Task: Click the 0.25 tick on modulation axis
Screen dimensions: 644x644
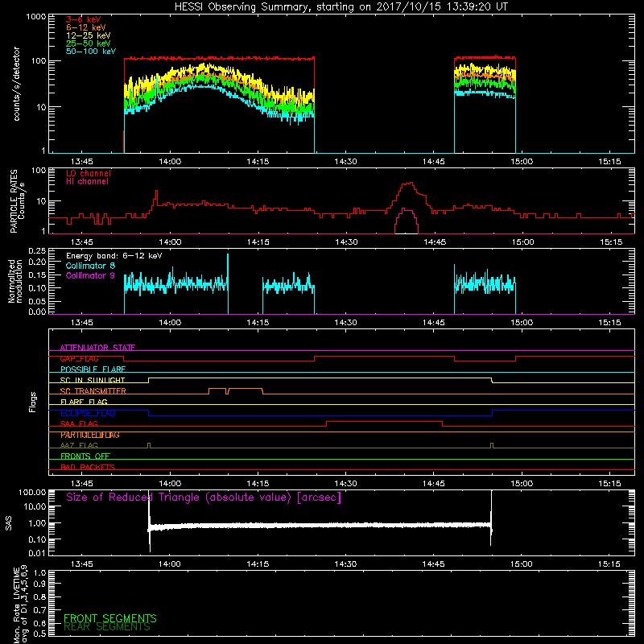Action: coord(37,251)
